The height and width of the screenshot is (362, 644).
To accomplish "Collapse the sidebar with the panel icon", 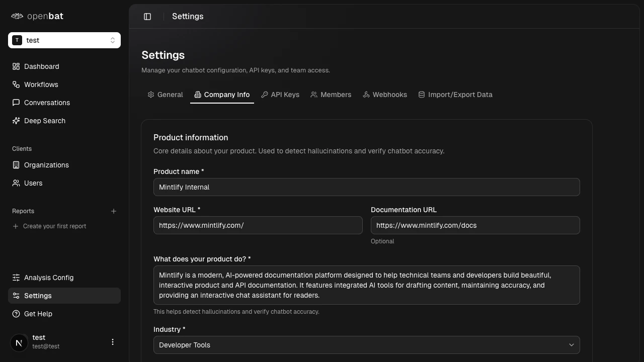I will pos(147,16).
